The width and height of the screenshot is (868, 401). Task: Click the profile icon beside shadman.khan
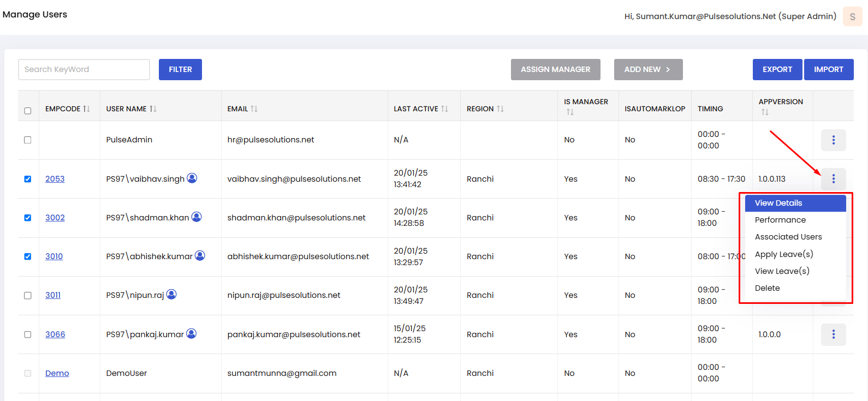(197, 217)
